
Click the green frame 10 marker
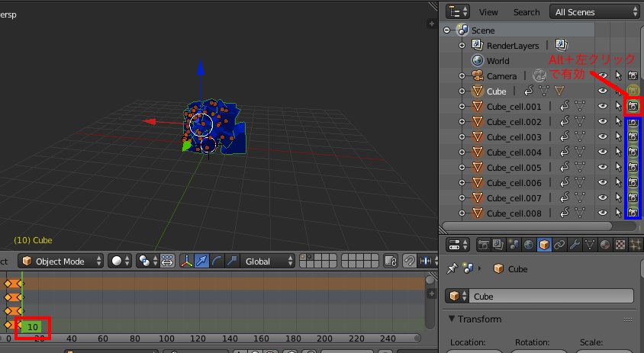(31, 327)
